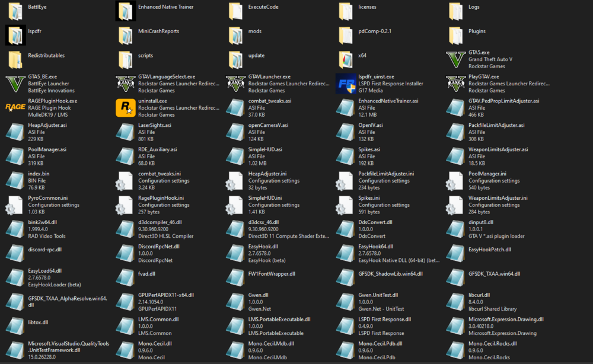Select the openCameraV.asi file name
Viewport: 593px width, 364px height.
(268, 125)
